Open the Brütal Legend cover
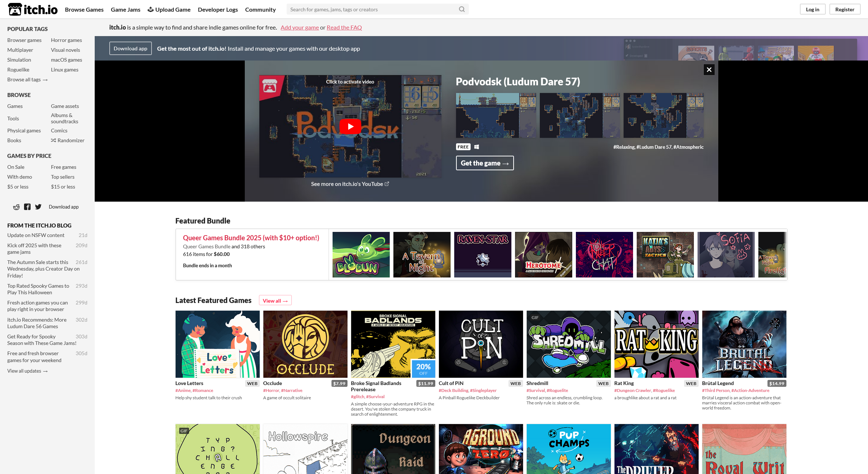 [x=744, y=344]
